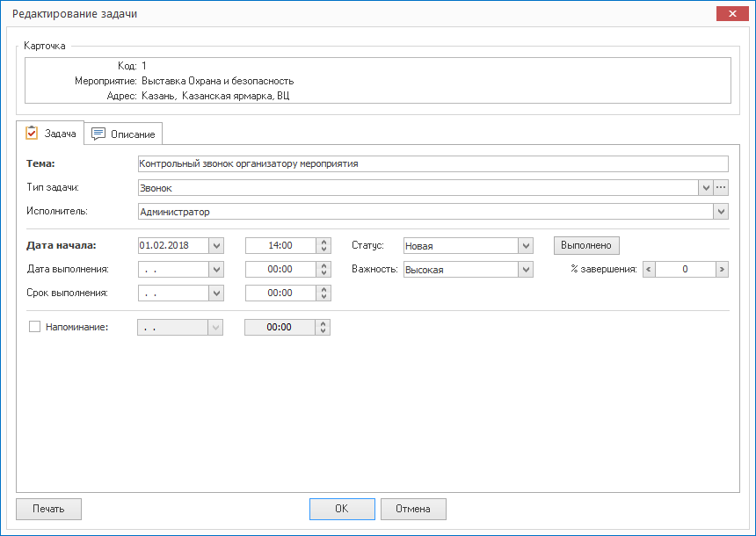Image resolution: width=756 pixels, height=536 pixels.
Task: Adjust the Срок выполнения time spinner
Action: [x=323, y=293]
